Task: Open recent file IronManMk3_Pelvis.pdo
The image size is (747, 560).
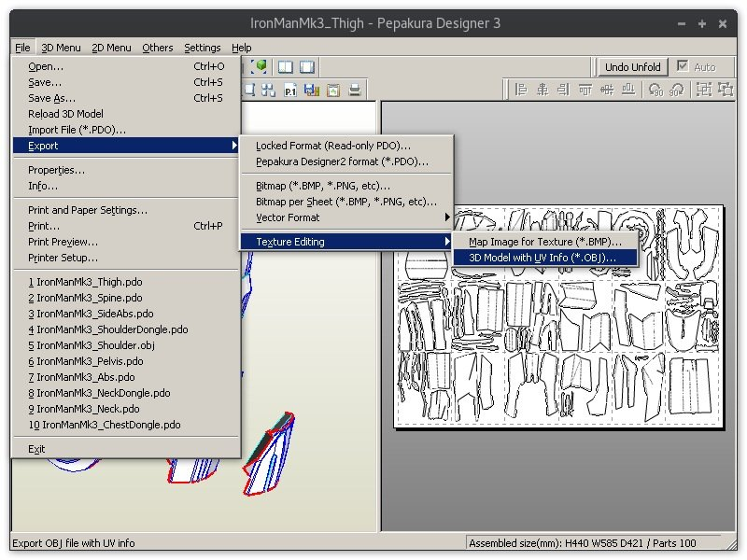Action: 126,361
